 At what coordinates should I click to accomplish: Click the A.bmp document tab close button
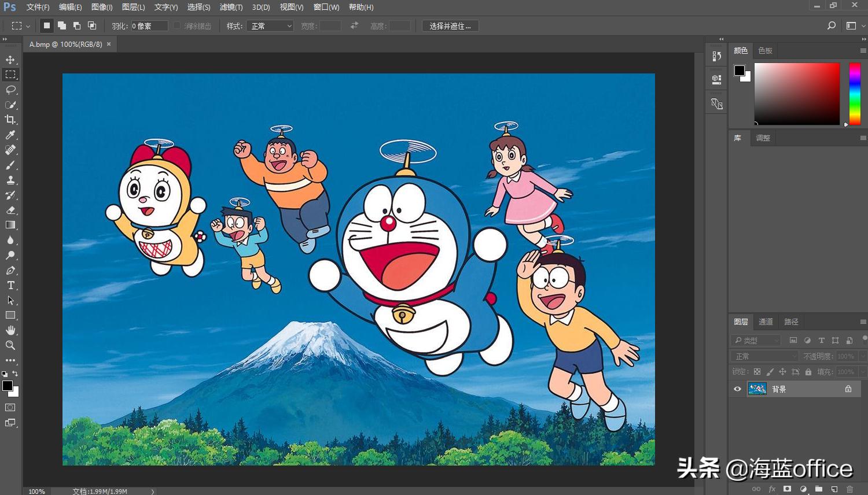pyautogui.click(x=109, y=44)
